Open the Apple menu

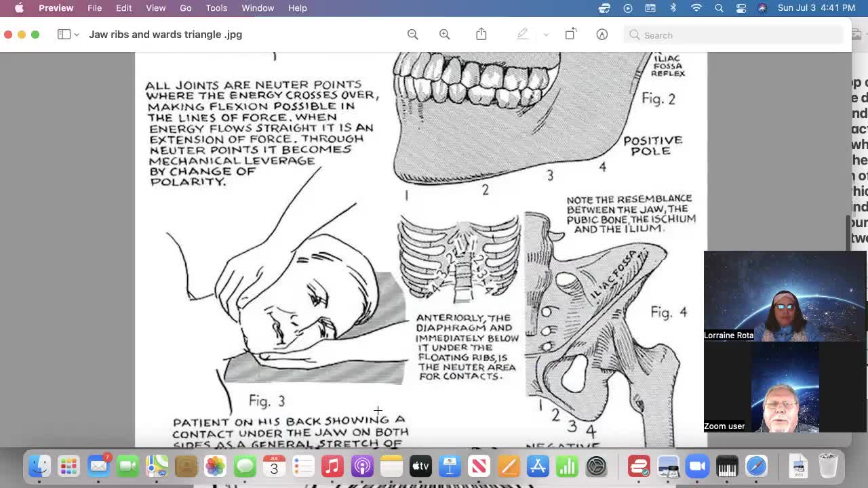[19, 8]
